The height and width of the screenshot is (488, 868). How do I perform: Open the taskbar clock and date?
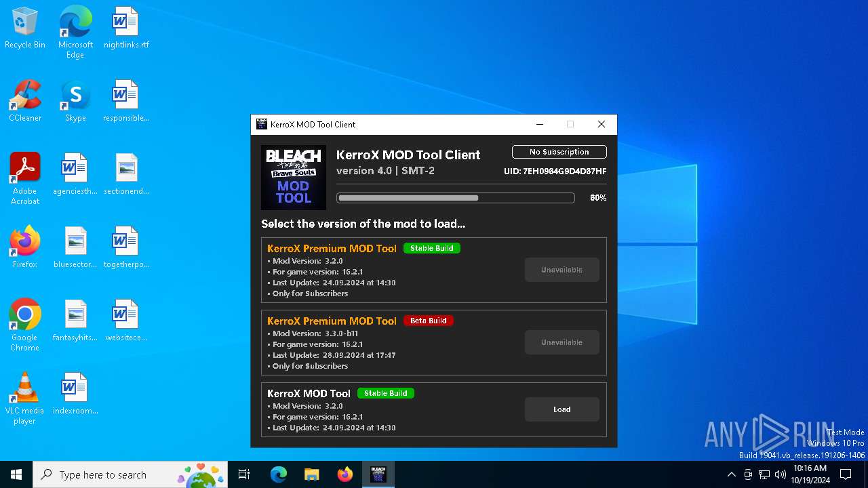pyautogui.click(x=810, y=474)
